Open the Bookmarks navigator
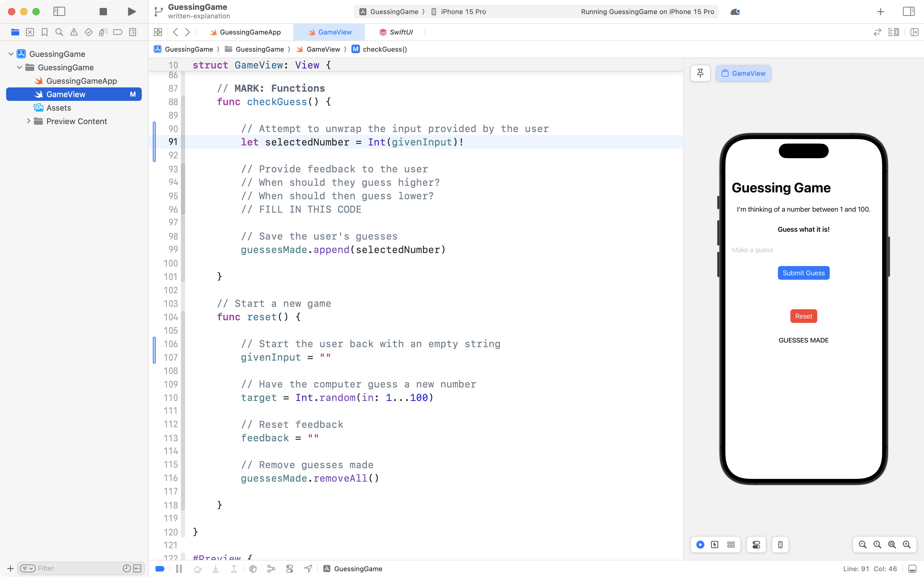This screenshot has height=577, width=924. coord(44,32)
